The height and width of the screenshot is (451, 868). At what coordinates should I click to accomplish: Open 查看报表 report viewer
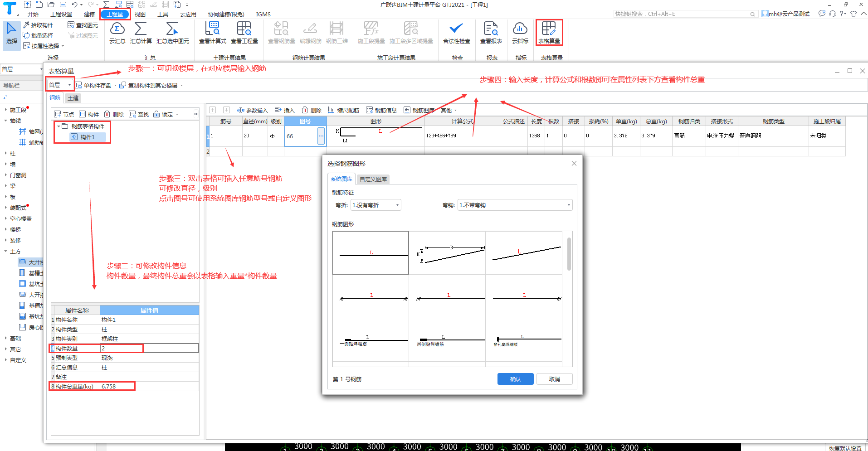tap(491, 33)
